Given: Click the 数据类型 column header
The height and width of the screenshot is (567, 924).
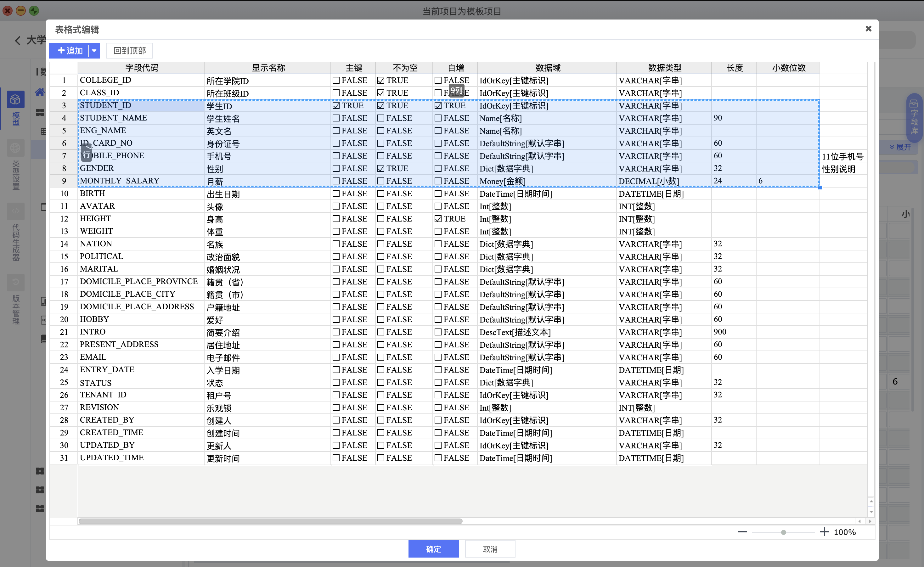Looking at the screenshot, I should (x=664, y=68).
